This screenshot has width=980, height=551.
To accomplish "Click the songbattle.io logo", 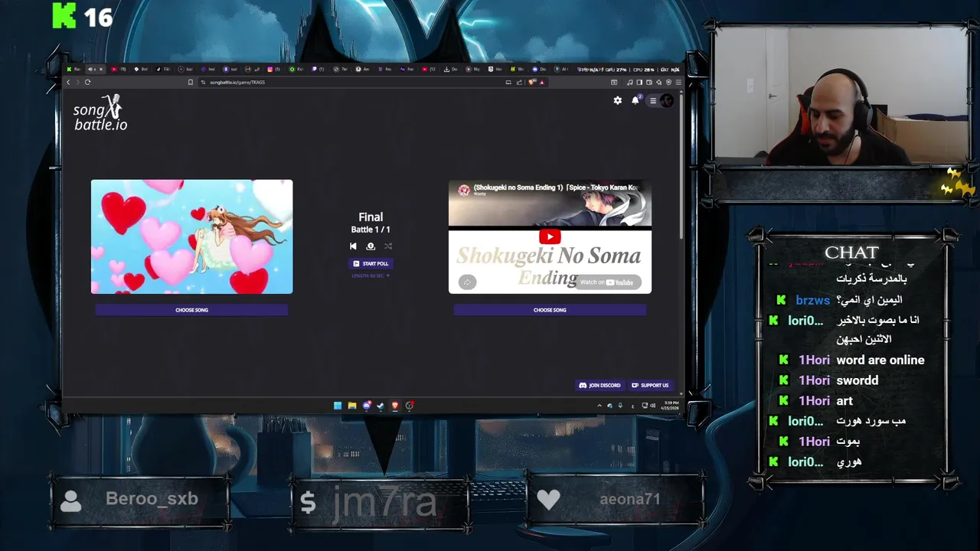I will coord(100,112).
